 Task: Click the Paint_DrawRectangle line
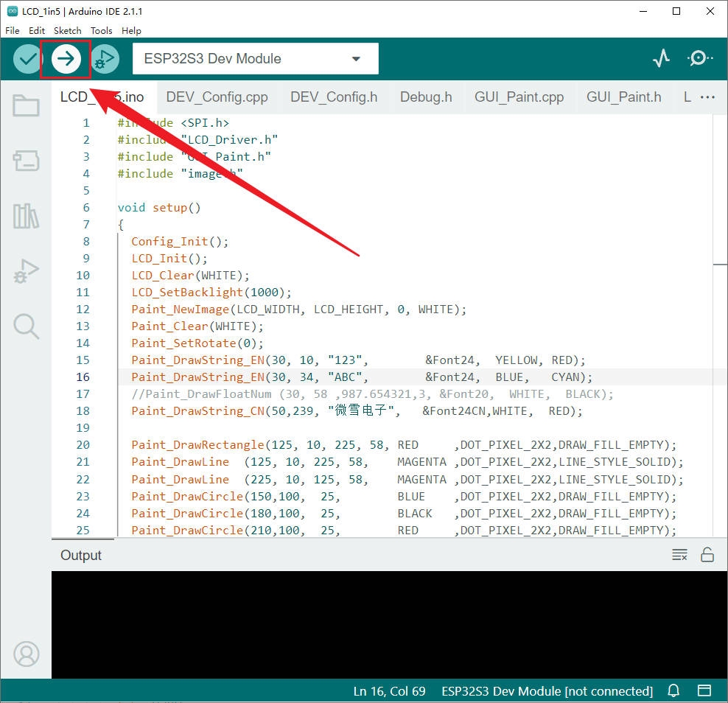(x=404, y=445)
